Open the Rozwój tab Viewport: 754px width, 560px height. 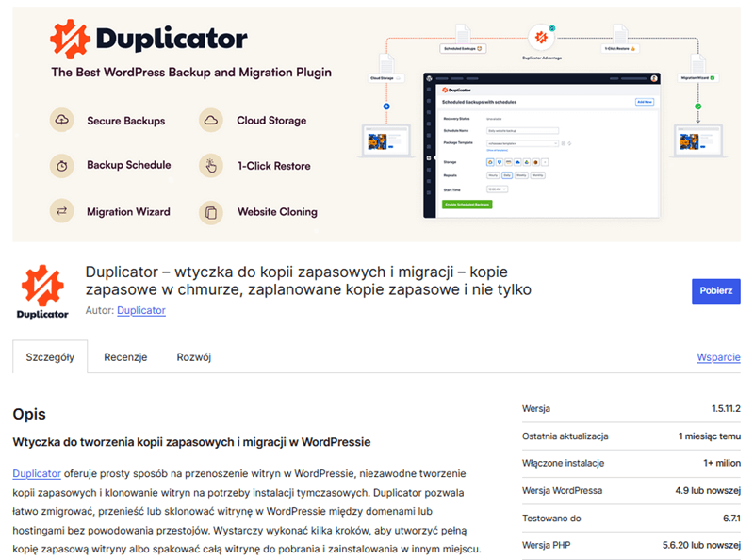click(192, 357)
